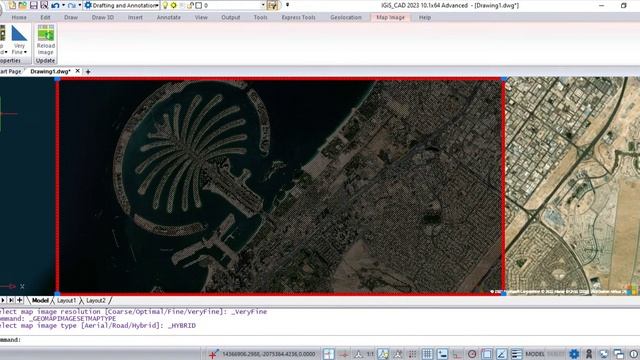
Task: Click the full-screen circle icon at status bar end
Action: pos(634,354)
